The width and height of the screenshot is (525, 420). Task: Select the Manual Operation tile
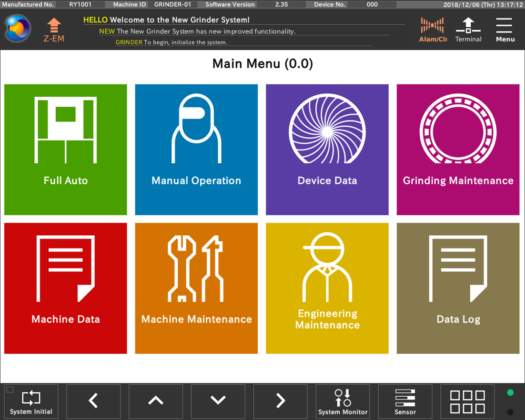point(196,150)
